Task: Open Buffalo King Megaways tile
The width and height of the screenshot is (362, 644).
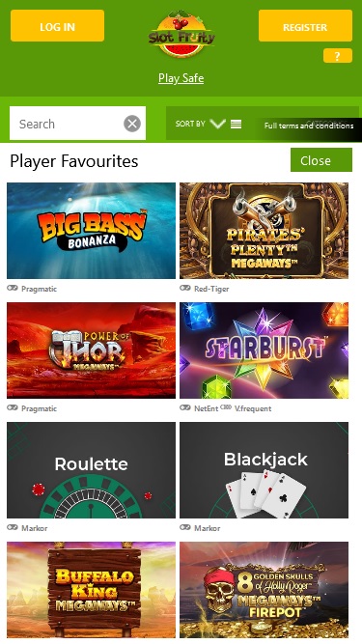Action: pyautogui.click(x=91, y=590)
